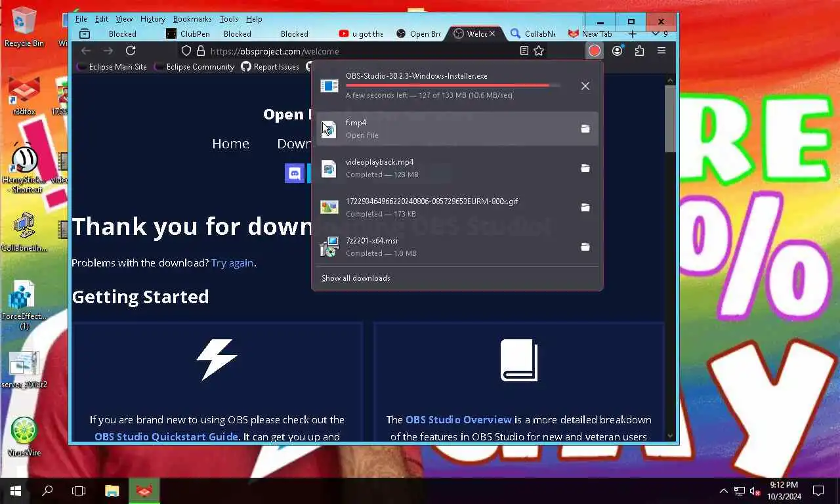The width and height of the screenshot is (840, 504).
Task: Show videoplayback.mp4 in its folder
Action: (x=585, y=168)
